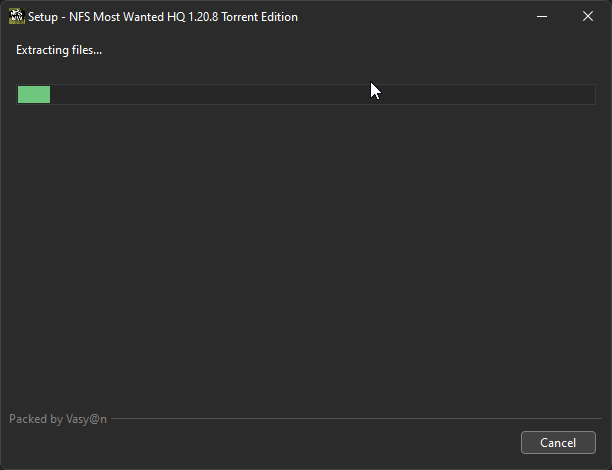Click the "Setup" word in the window title
Image resolution: width=612 pixels, height=470 pixels.
43,17
